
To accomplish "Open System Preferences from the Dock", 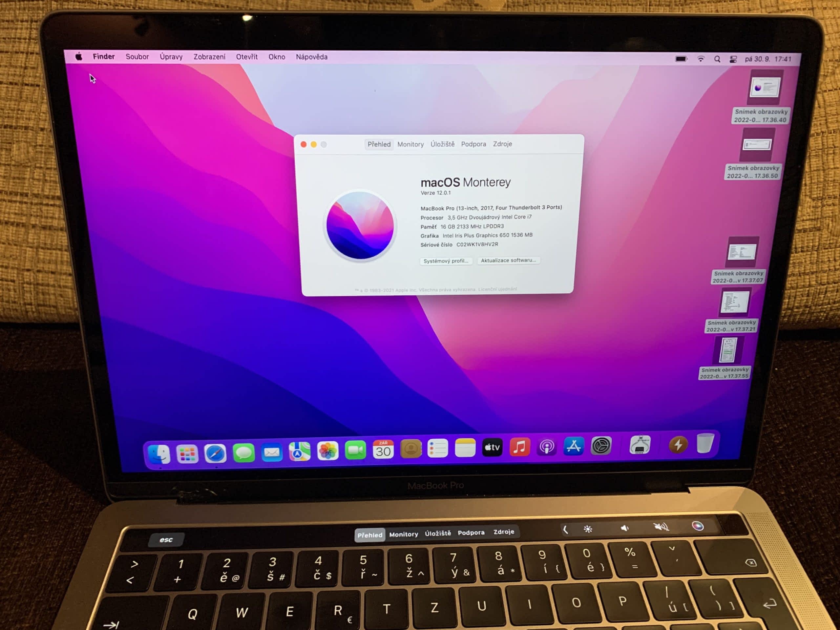I will [601, 446].
